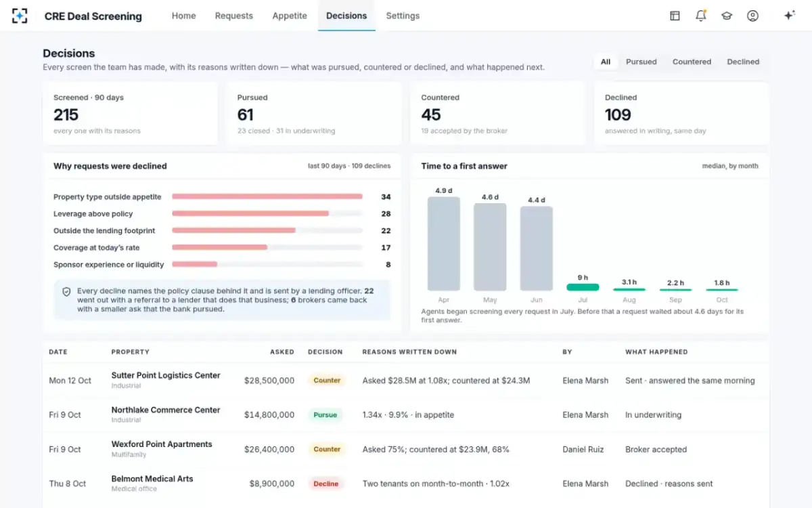This screenshot has height=508, width=812.
Task: Go to the Requests tab
Action: point(234,16)
